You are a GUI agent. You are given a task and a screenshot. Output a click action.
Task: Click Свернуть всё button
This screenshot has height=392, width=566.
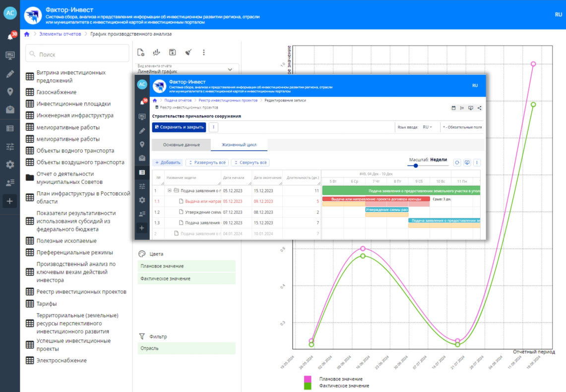[251, 163]
